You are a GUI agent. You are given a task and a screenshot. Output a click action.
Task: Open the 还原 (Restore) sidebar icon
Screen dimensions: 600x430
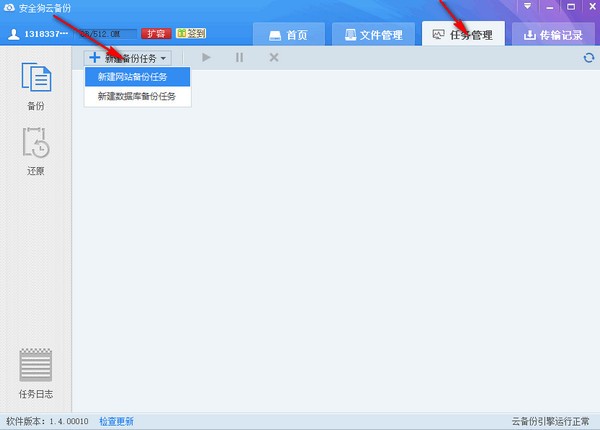[x=36, y=151]
